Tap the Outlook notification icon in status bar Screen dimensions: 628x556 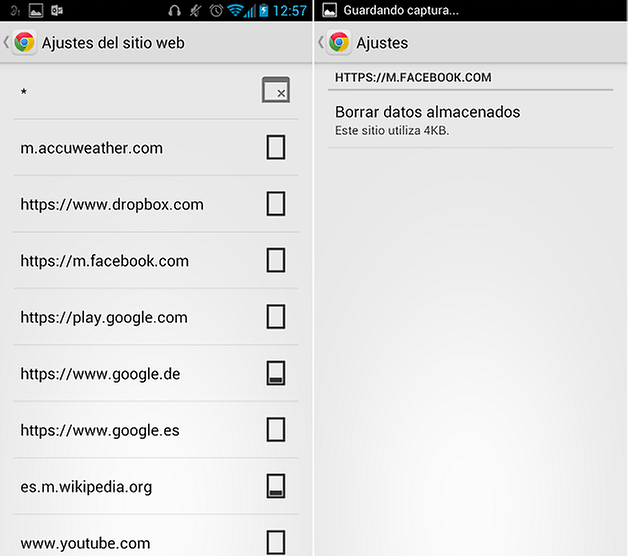click(x=57, y=10)
